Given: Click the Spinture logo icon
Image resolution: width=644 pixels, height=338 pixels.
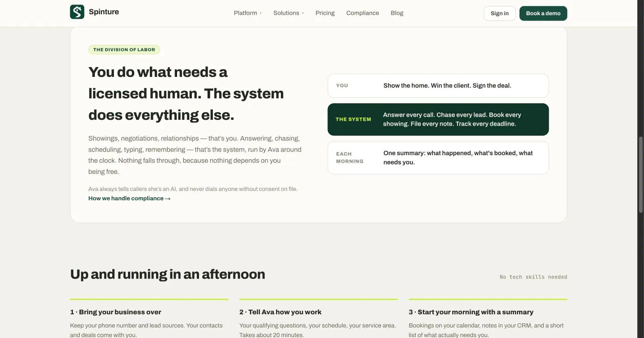Looking at the screenshot, I should (x=77, y=12).
